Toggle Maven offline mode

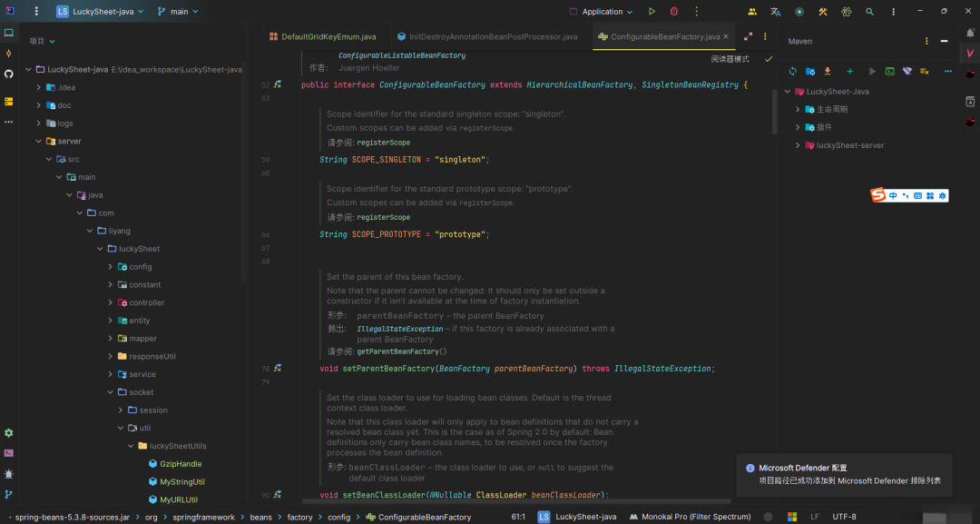point(906,71)
